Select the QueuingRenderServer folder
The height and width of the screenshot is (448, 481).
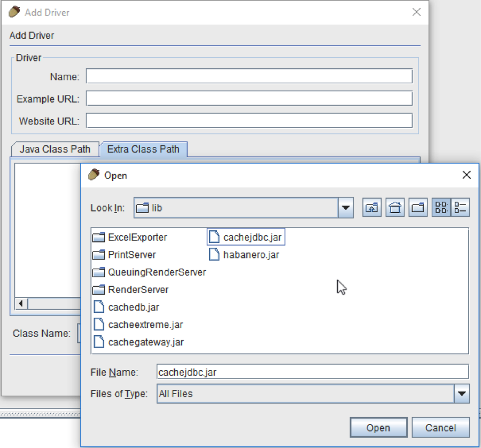(156, 272)
